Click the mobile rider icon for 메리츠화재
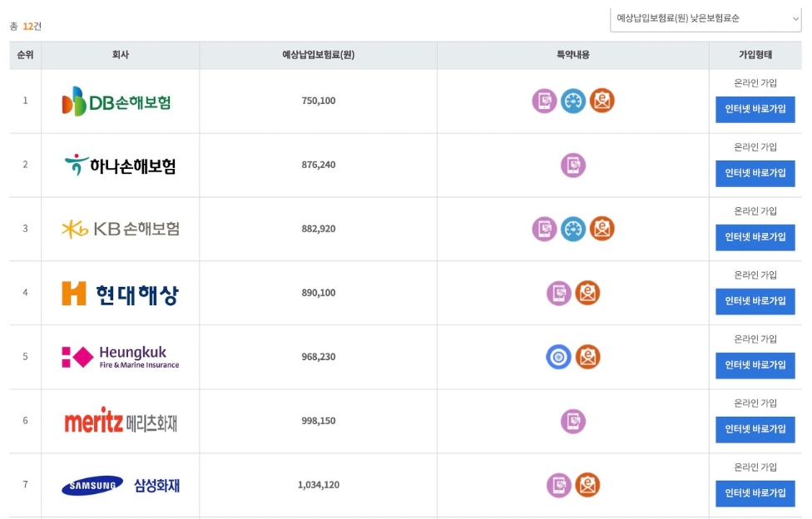812x519 pixels. click(574, 421)
